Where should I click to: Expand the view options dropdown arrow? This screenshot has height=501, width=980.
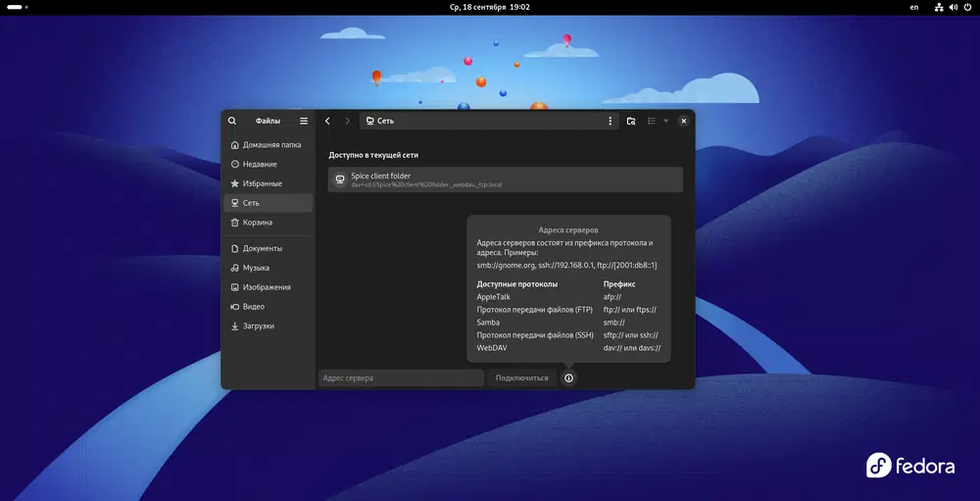666,121
